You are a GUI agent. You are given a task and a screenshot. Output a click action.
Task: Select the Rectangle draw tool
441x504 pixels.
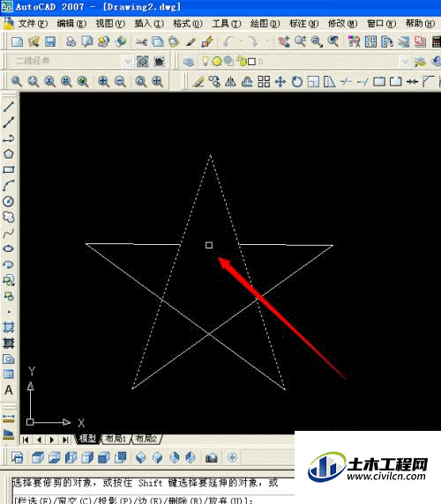(x=8, y=169)
